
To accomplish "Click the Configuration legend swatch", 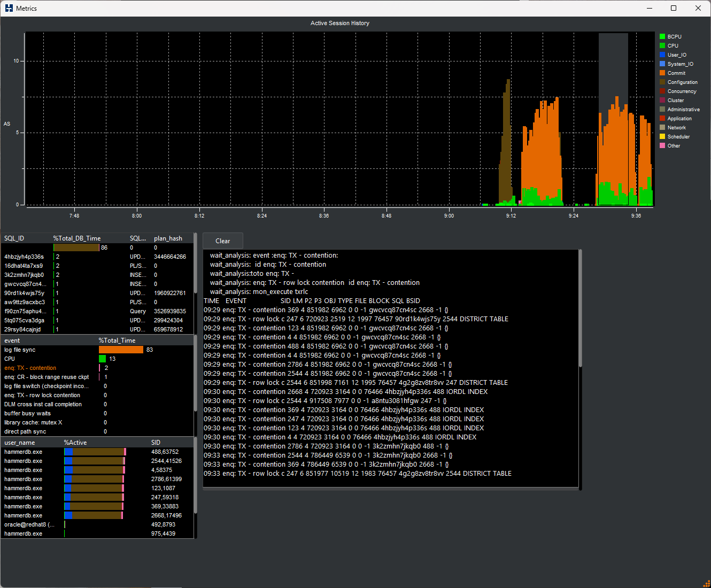I will [662, 82].
